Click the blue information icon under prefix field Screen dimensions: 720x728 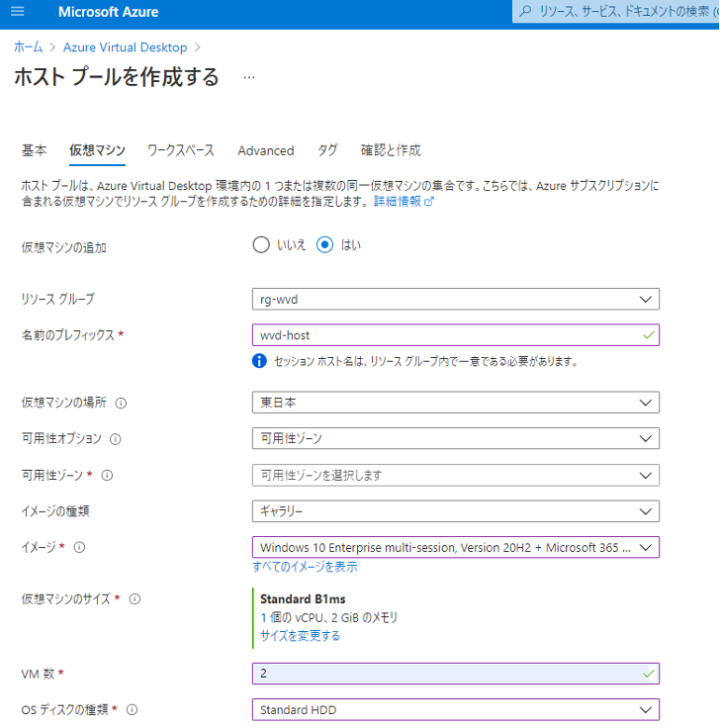click(259, 361)
